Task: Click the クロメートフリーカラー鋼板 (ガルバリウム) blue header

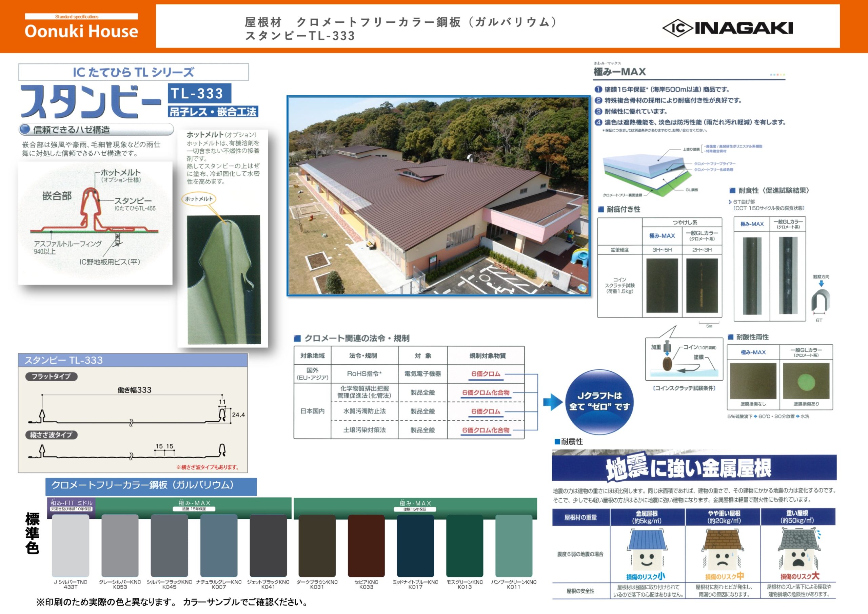Action: (151, 486)
